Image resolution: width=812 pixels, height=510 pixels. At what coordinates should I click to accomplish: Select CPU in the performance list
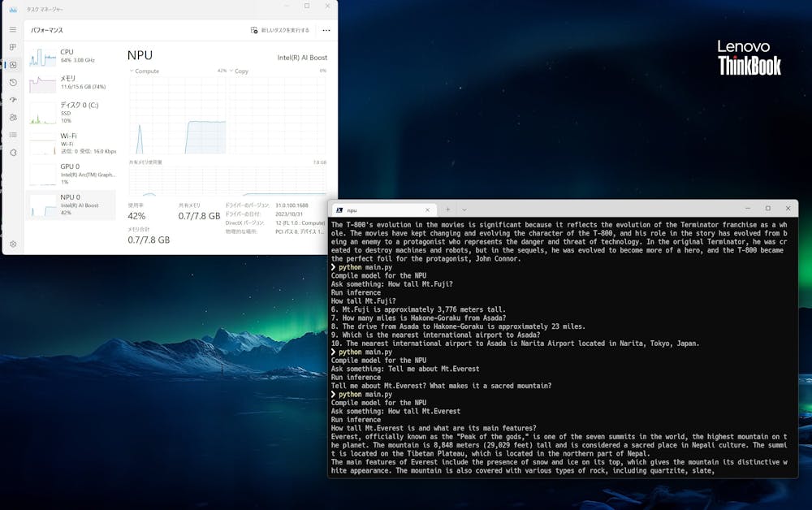(71, 56)
